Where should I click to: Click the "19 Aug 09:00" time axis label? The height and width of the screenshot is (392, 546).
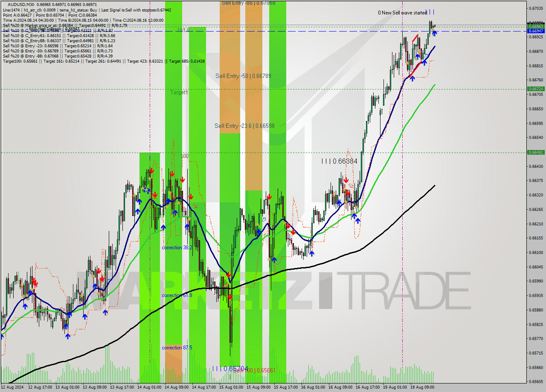pyautogui.click(x=422, y=387)
